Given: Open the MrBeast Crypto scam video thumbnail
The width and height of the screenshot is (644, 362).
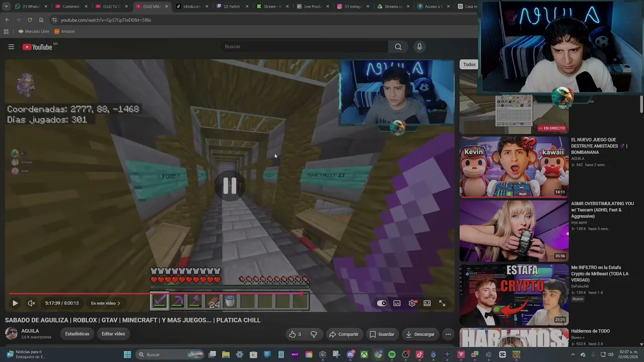Looking at the screenshot, I should point(514,294).
